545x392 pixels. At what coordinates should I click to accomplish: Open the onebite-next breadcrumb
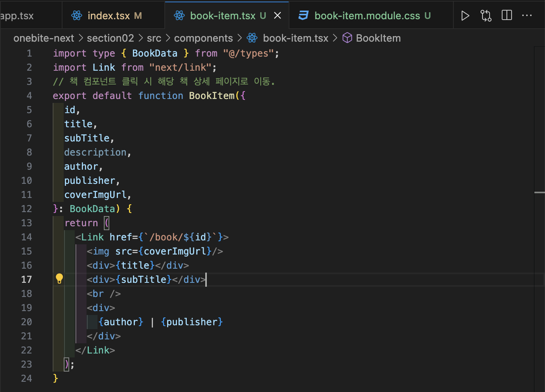[44, 38]
